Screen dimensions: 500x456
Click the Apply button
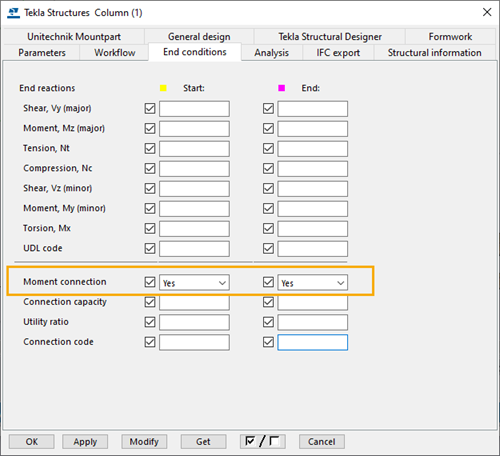click(85, 442)
